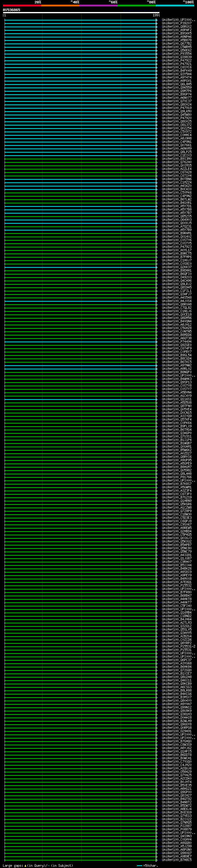
Task: Click hit label UniRef100_P74494
Action: click(177, 342)
